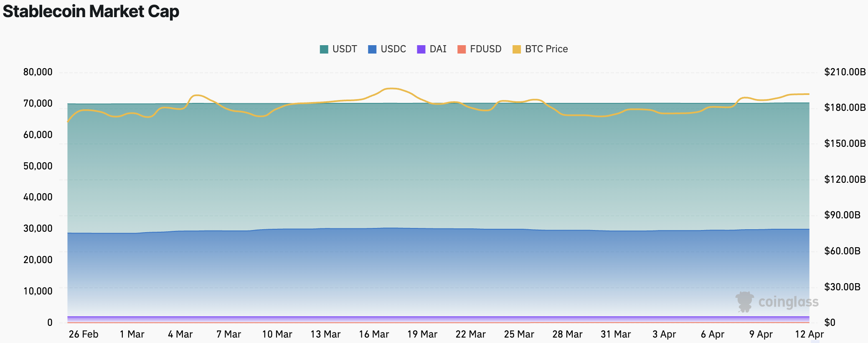Viewport: 868px width, 343px height.
Task: Click the teal USDT legend swatch
Action: pos(324,49)
